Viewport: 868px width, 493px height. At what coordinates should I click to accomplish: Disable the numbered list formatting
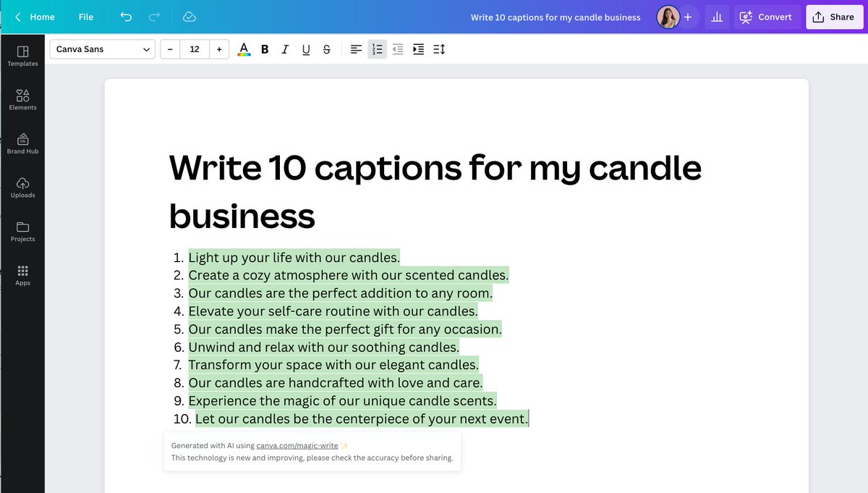click(376, 49)
